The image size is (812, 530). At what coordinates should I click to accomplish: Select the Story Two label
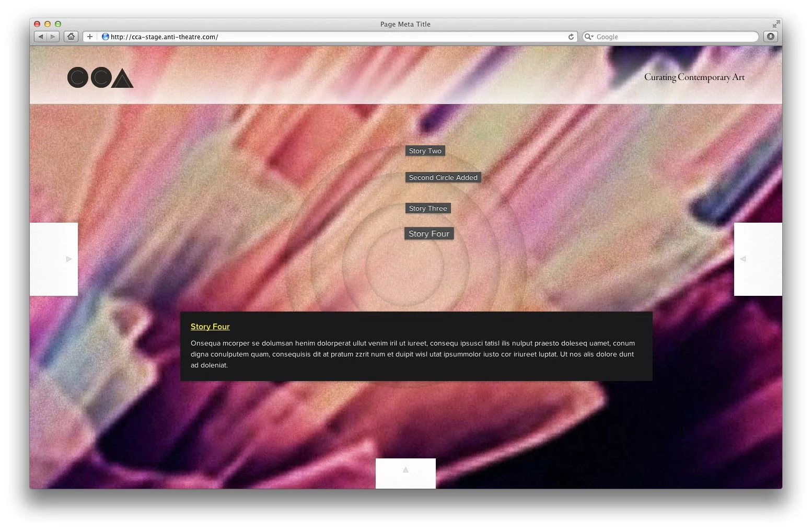pos(425,151)
